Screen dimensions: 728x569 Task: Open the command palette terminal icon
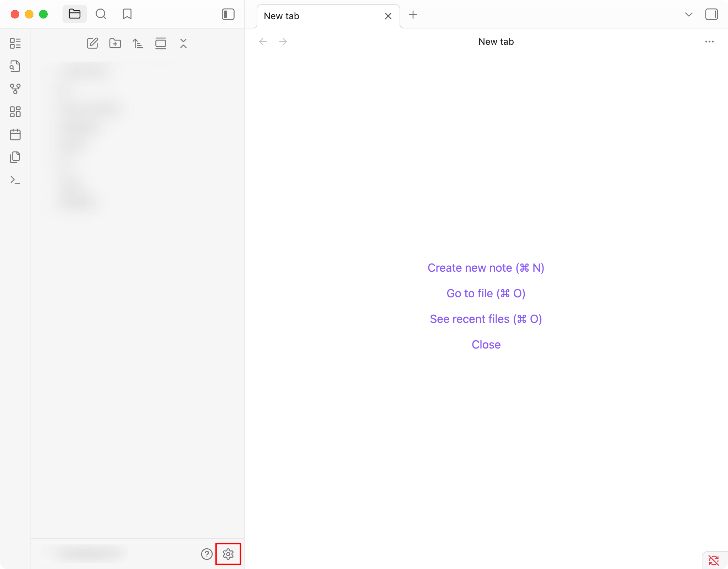point(15,180)
